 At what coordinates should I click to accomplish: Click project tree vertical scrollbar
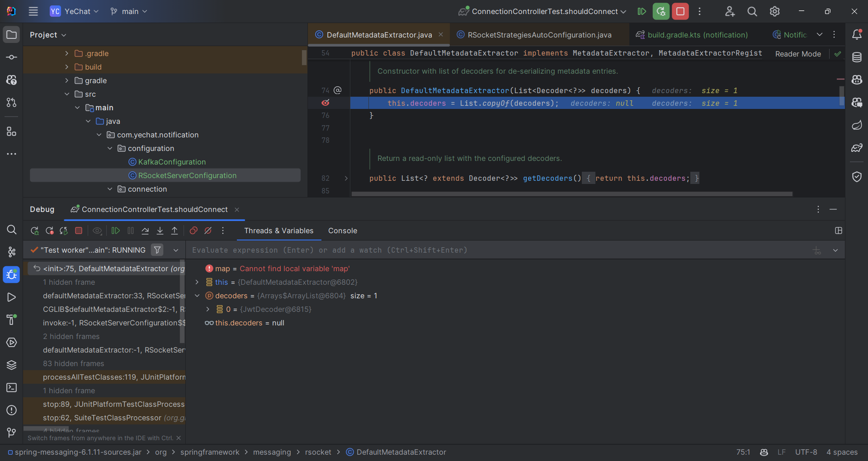click(x=304, y=57)
